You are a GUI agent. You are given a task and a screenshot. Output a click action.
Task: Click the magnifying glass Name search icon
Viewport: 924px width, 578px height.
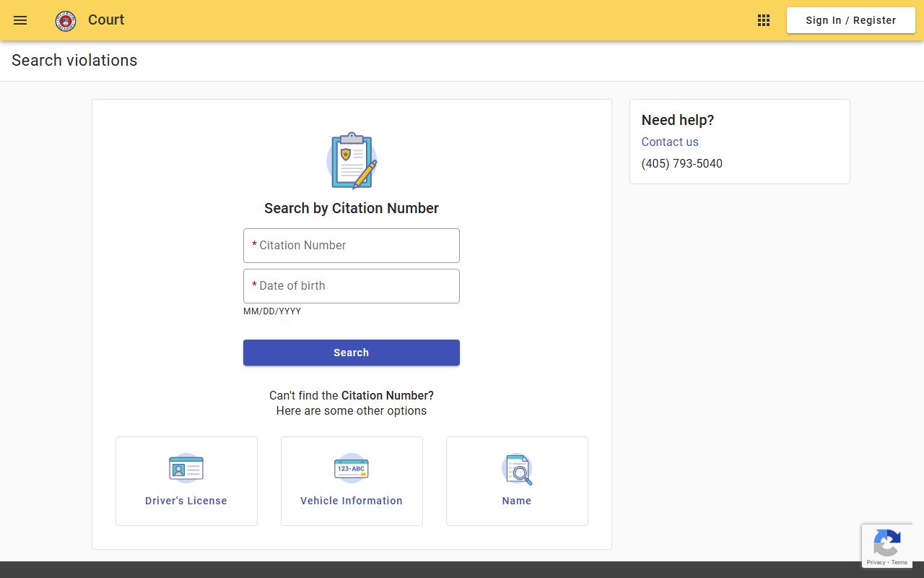pyautogui.click(x=517, y=469)
